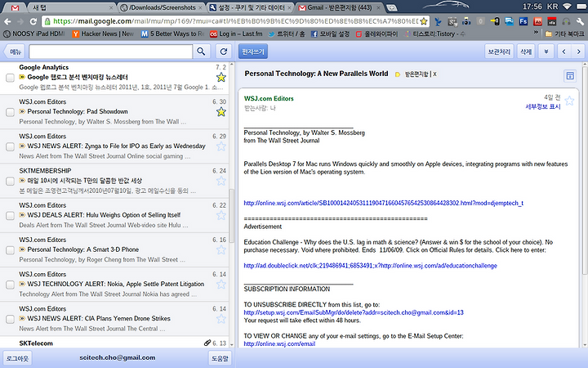The width and height of the screenshot is (588, 368).
Task: Click the 17:56 clock in system tray
Action: pyautogui.click(x=532, y=7)
